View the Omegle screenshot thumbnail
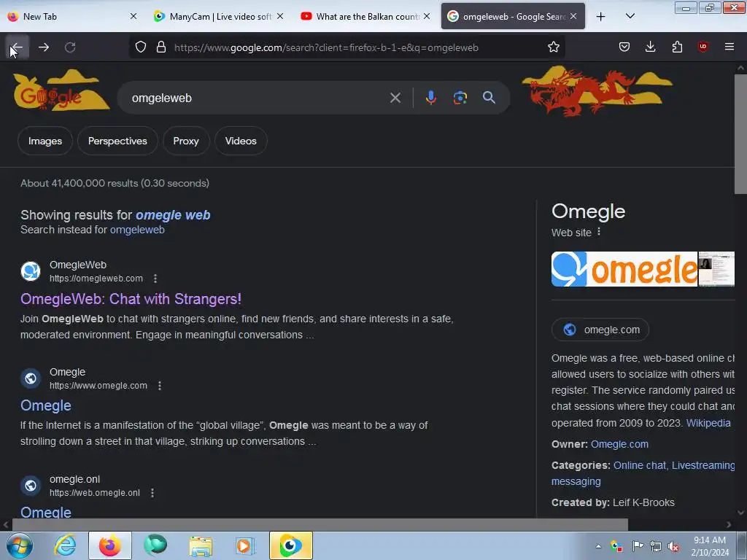Screen dimensions: 747x560 (x=716, y=269)
